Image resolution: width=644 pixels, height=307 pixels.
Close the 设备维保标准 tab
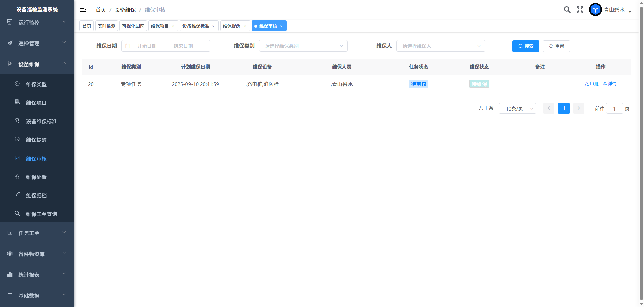point(213,26)
